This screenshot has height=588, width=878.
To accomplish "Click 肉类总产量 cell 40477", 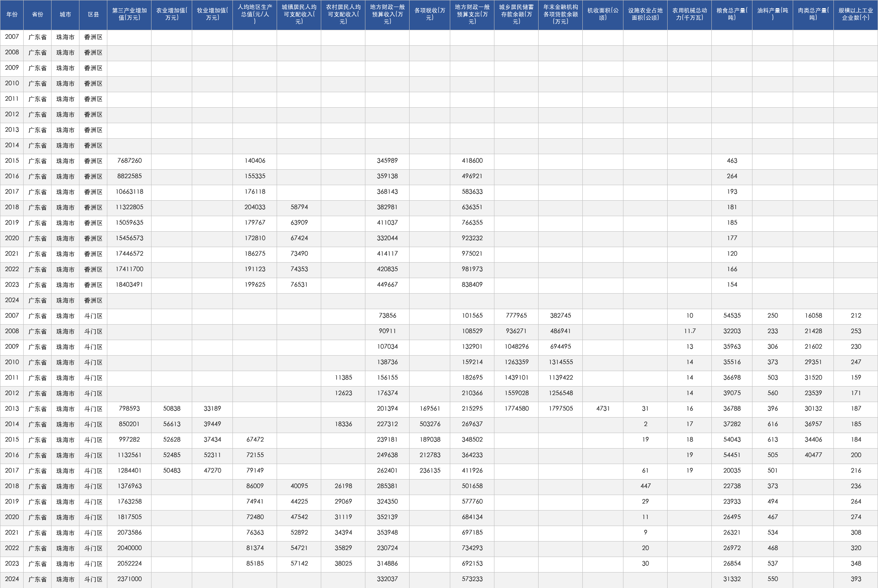I will (x=813, y=456).
